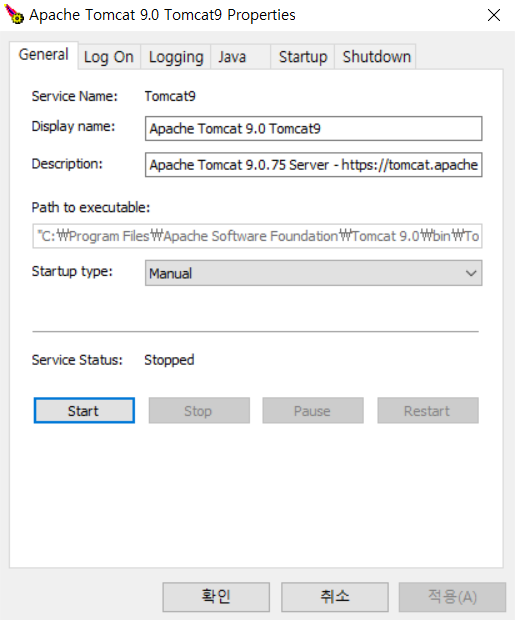
Task: Select the Startup tab
Action: pyautogui.click(x=303, y=57)
